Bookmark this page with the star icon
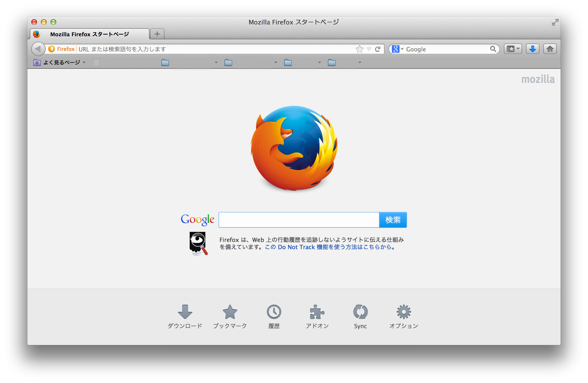This screenshot has width=588, height=383. tap(359, 49)
